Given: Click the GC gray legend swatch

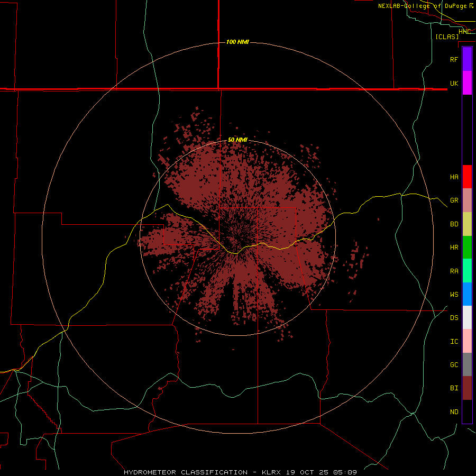Looking at the screenshot, I should coord(467,364).
